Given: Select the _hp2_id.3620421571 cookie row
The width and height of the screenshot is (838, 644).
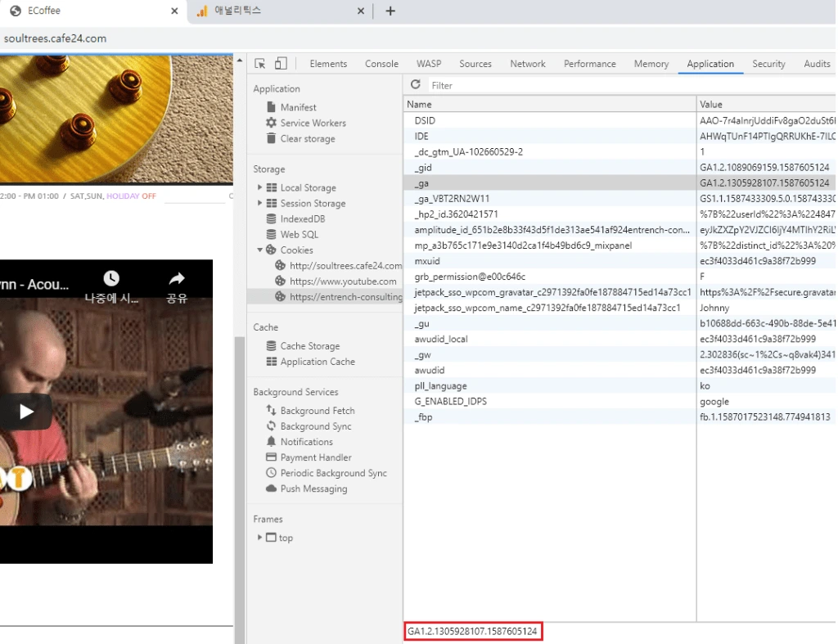Looking at the screenshot, I should (x=620, y=214).
